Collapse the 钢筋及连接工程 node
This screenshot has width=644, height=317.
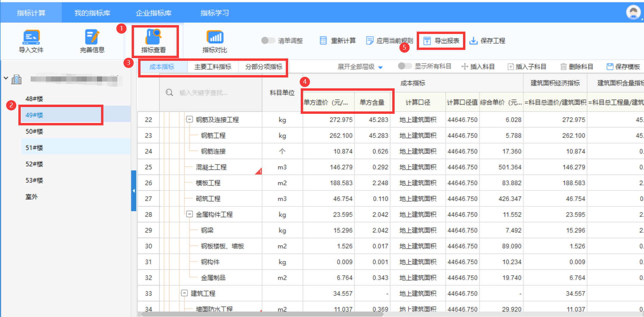click(x=189, y=119)
